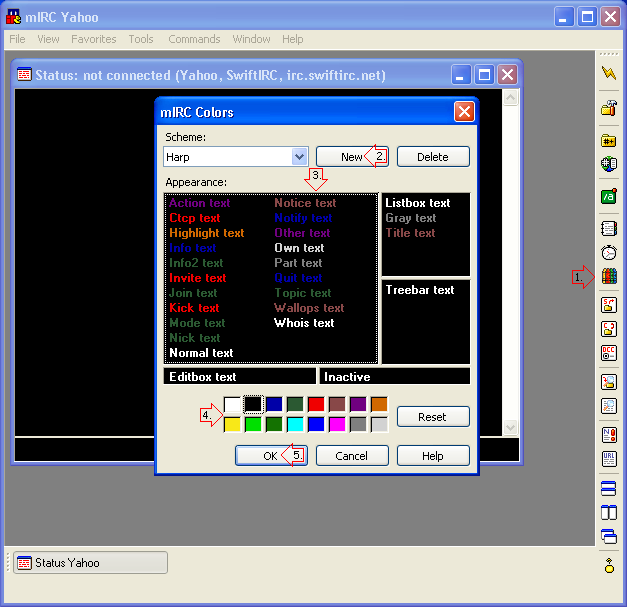Image resolution: width=627 pixels, height=607 pixels.
Task: Open the Commands menu
Action: [194, 39]
